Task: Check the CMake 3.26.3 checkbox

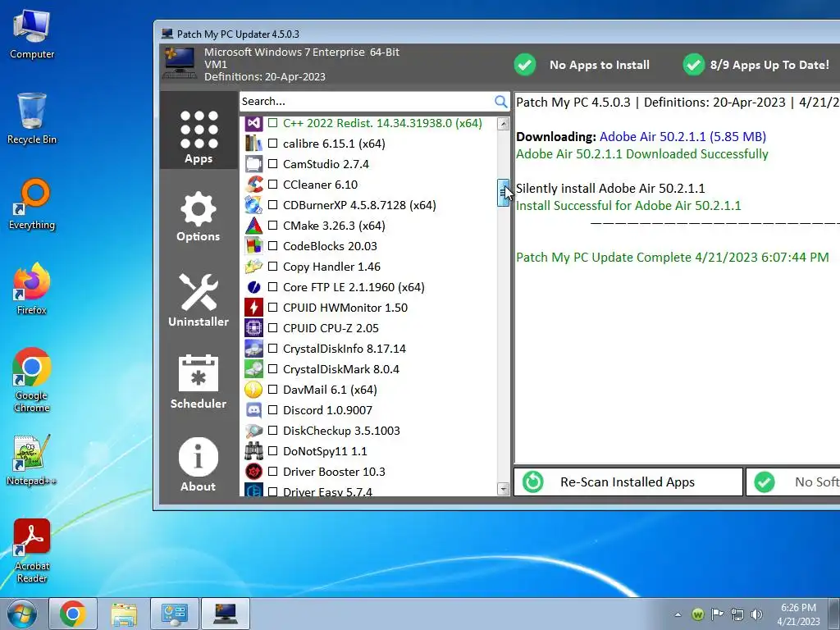Action: click(x=272, y=226)
